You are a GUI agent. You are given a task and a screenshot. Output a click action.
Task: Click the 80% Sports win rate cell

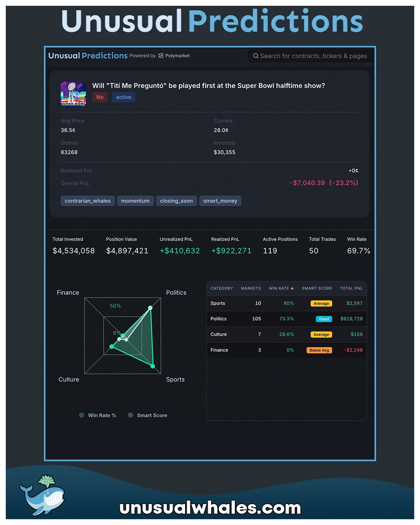[288, 303]
